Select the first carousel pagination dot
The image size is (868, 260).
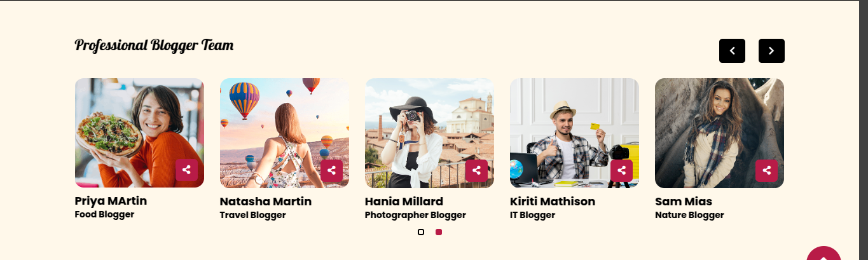point(421,232)
